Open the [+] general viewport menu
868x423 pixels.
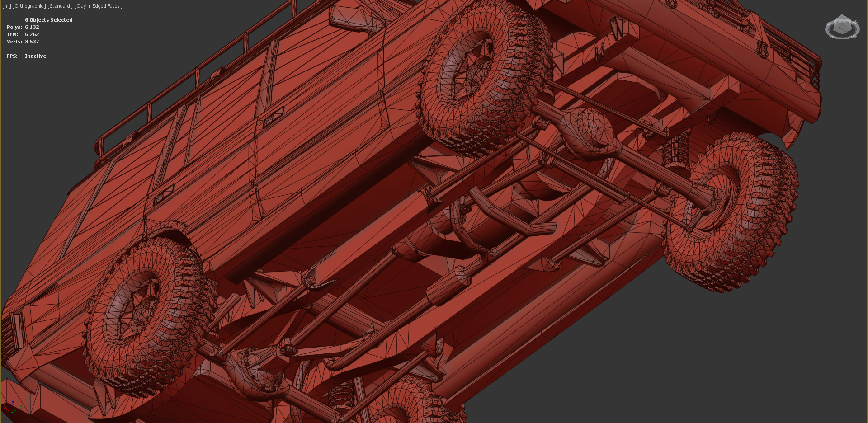tap(6, 6)
